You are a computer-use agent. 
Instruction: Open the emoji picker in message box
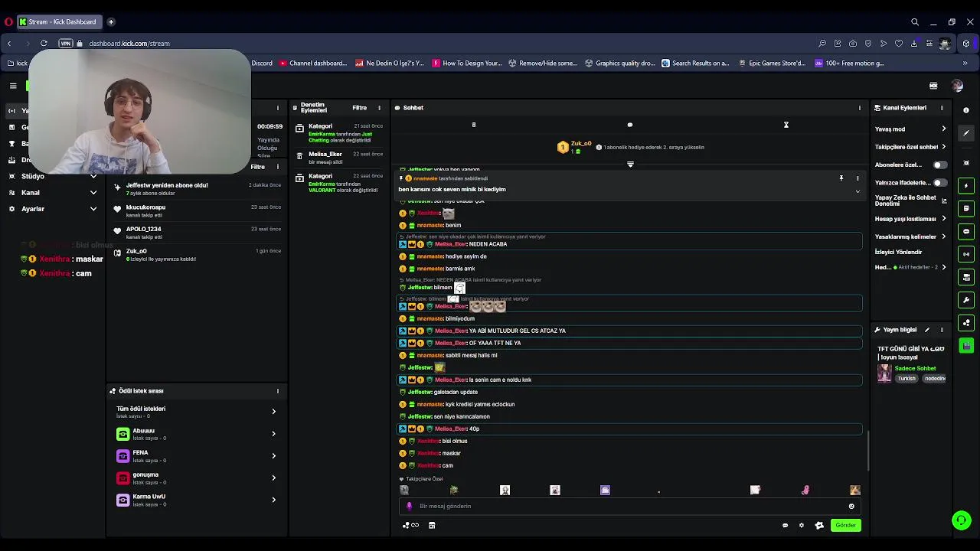tap(851, 506)
